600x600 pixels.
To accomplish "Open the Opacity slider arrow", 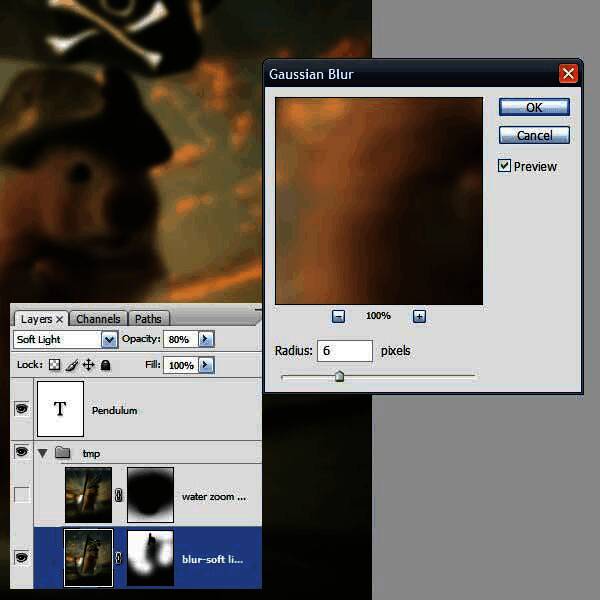I will (x=205, y=340).
